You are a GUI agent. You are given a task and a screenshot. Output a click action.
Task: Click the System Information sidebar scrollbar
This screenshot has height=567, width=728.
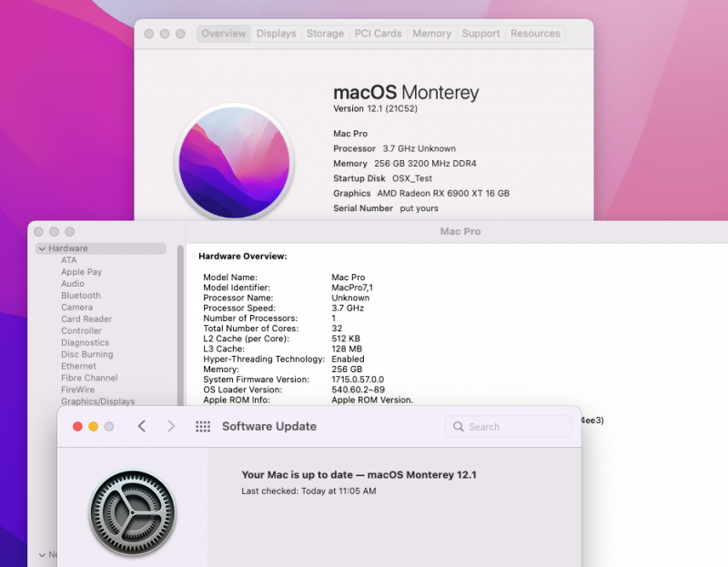tap(180, 325)
